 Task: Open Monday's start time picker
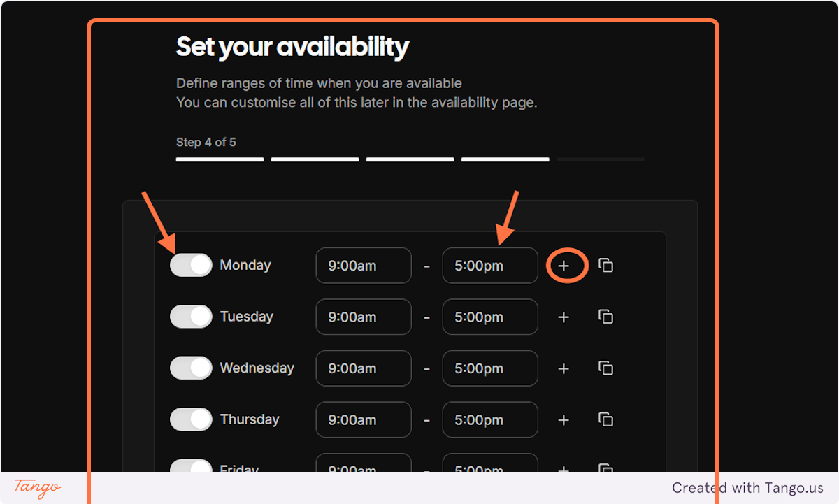[364, 265]
